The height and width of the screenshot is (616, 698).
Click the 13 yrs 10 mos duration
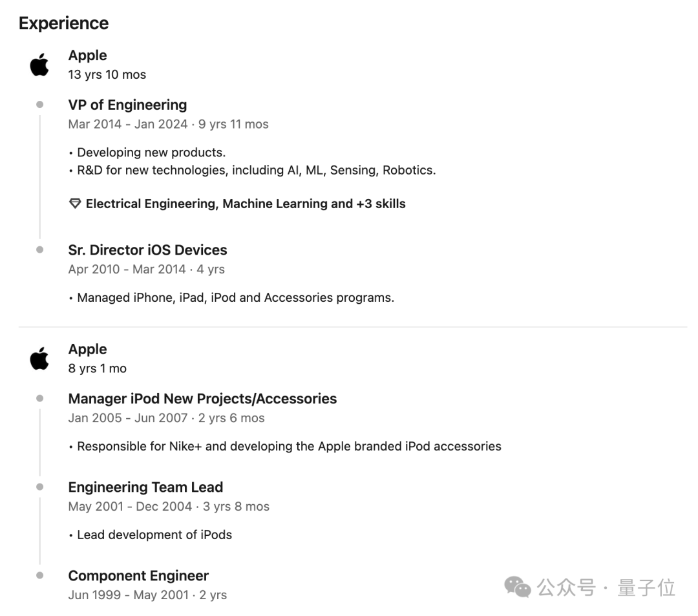(107, 74)
